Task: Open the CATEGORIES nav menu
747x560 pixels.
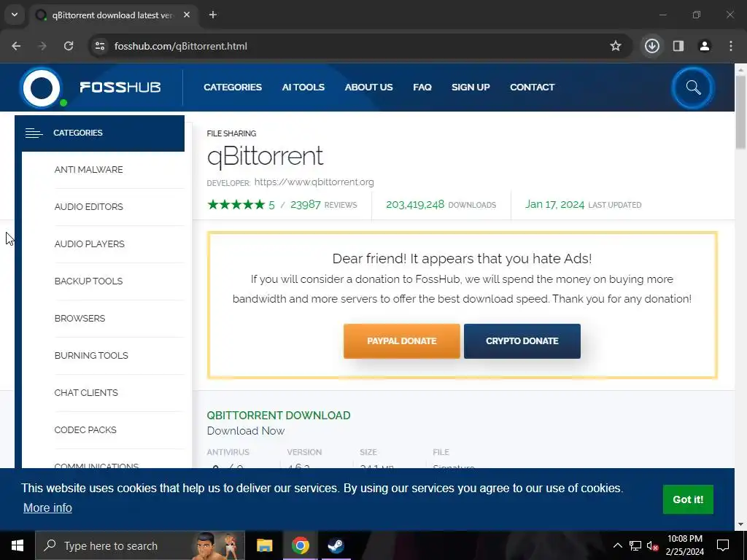Action: click(233, 87)
